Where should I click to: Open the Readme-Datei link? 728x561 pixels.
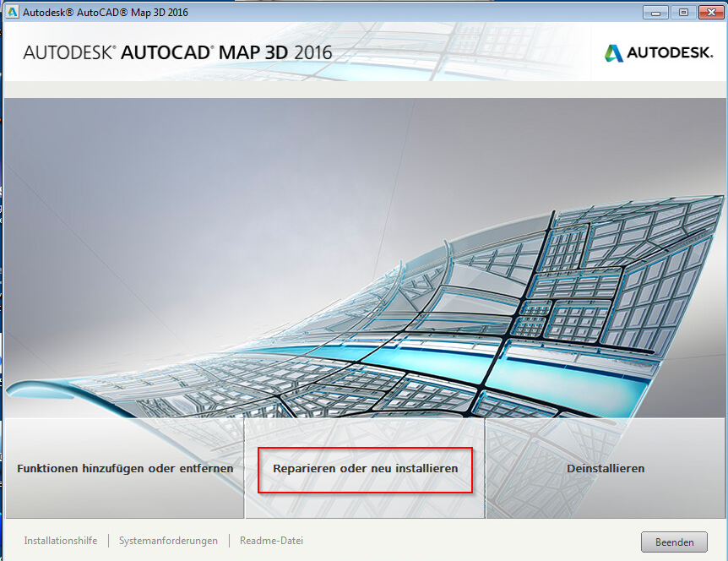tap(271, 541)
